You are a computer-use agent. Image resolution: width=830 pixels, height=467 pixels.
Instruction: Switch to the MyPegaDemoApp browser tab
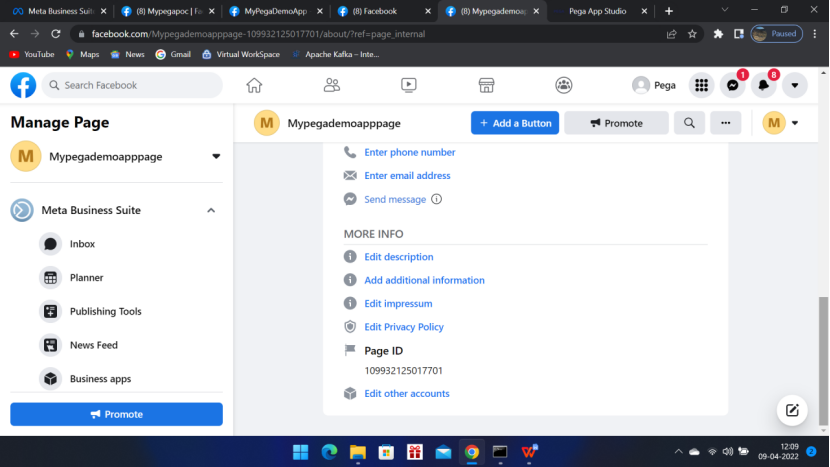click(276, 11)
